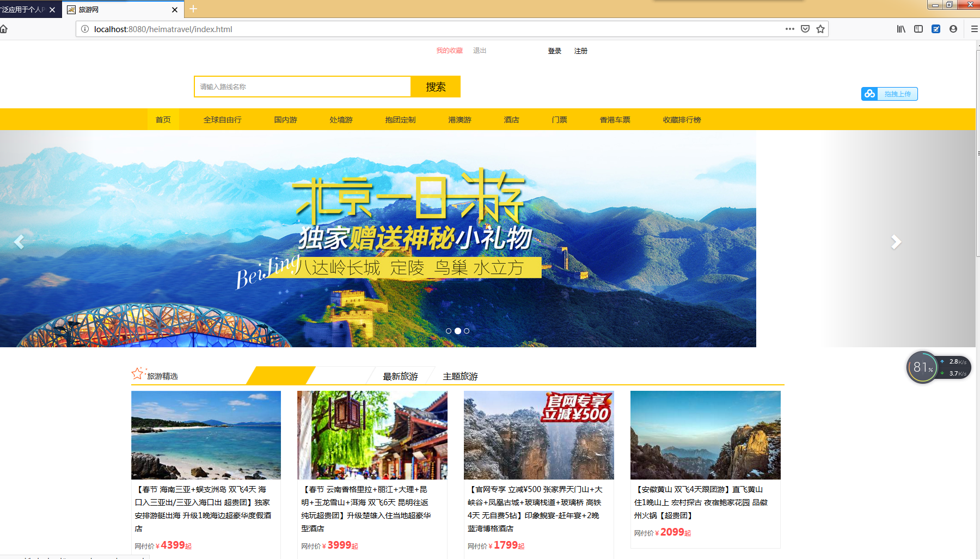Click the 北京一日游 carousel banner image

378,238
